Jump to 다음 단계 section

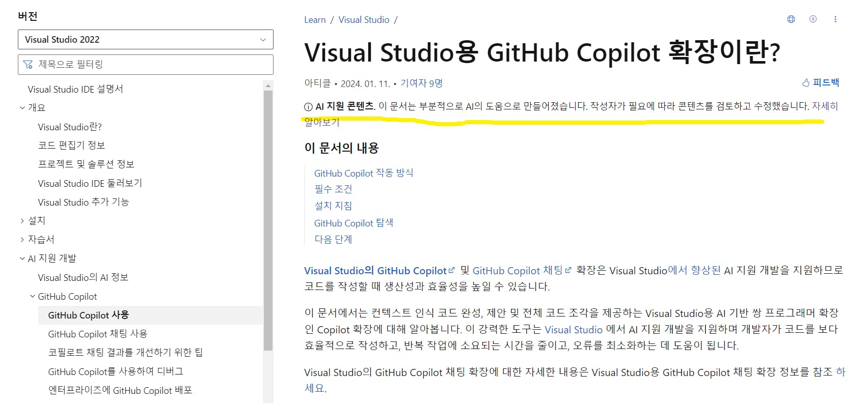333,239
